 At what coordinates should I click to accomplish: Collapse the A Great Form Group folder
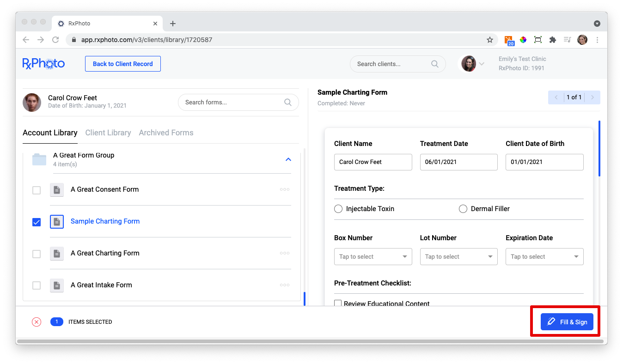tap(288, 159)
